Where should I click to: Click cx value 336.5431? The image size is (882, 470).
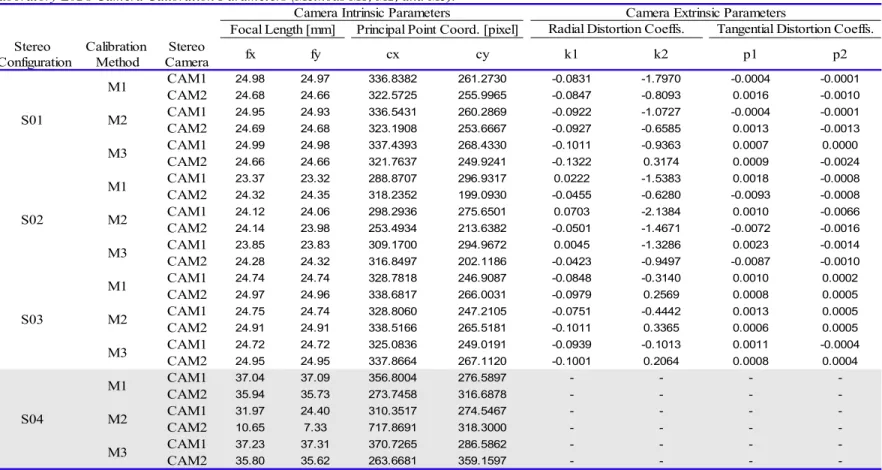pyautogui.click(x=393, y=112)
